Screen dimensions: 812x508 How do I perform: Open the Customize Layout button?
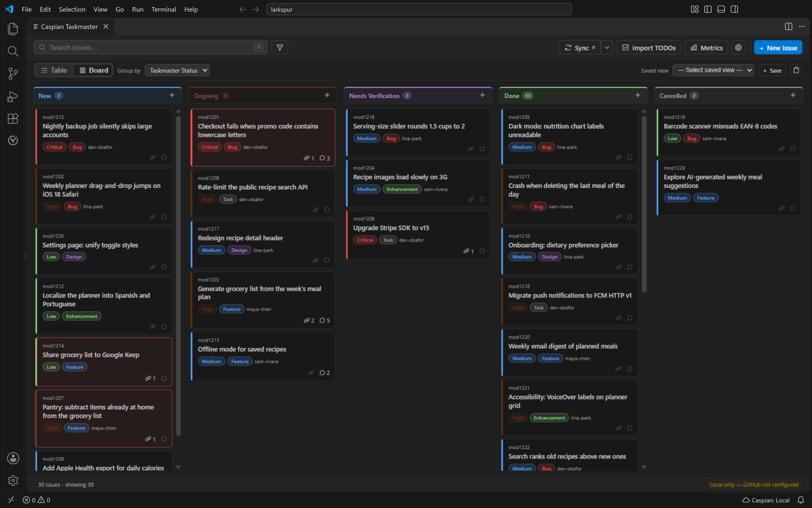695,9
